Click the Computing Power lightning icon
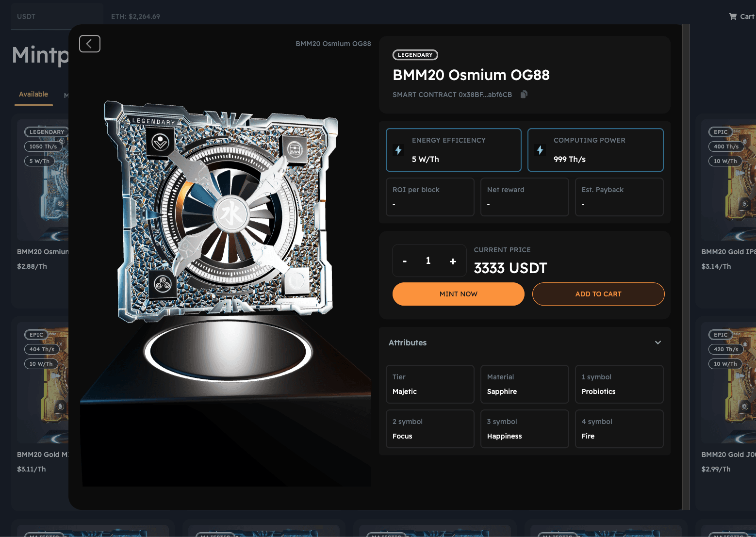Viewport: 756px width, 537px height. [540, 150]
